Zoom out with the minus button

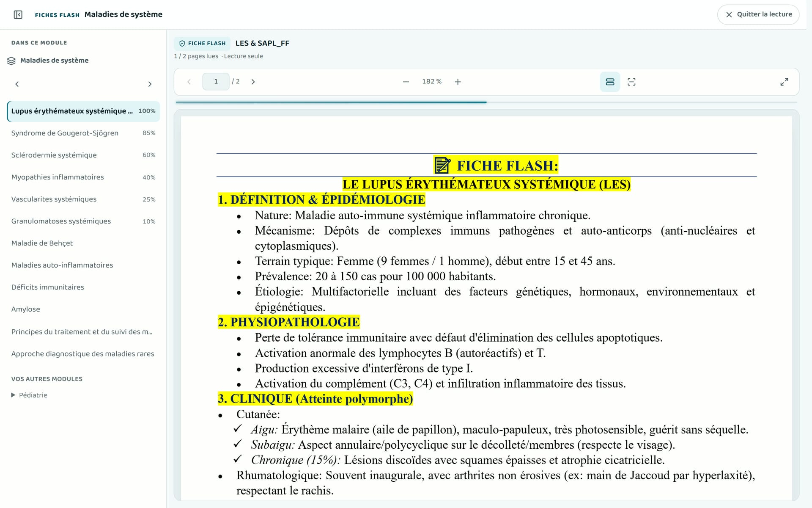(x=406, y=82)
